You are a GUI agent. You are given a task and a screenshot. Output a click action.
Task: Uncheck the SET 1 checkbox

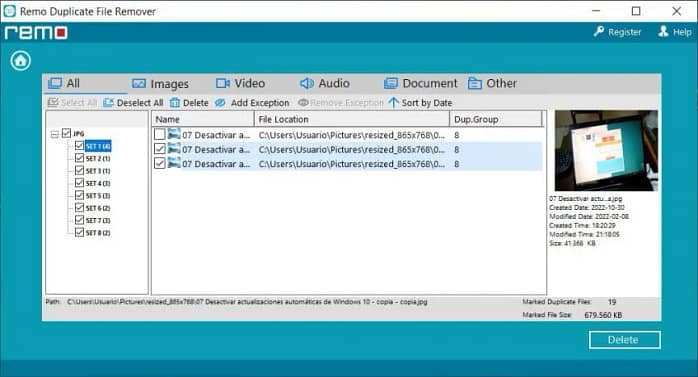click(79, 146)
